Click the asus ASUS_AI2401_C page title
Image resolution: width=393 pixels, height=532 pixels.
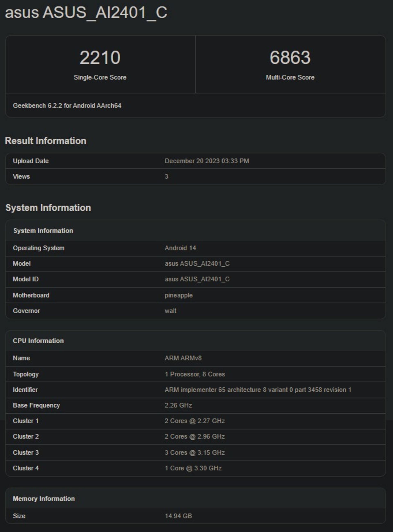tap(86, 12)
